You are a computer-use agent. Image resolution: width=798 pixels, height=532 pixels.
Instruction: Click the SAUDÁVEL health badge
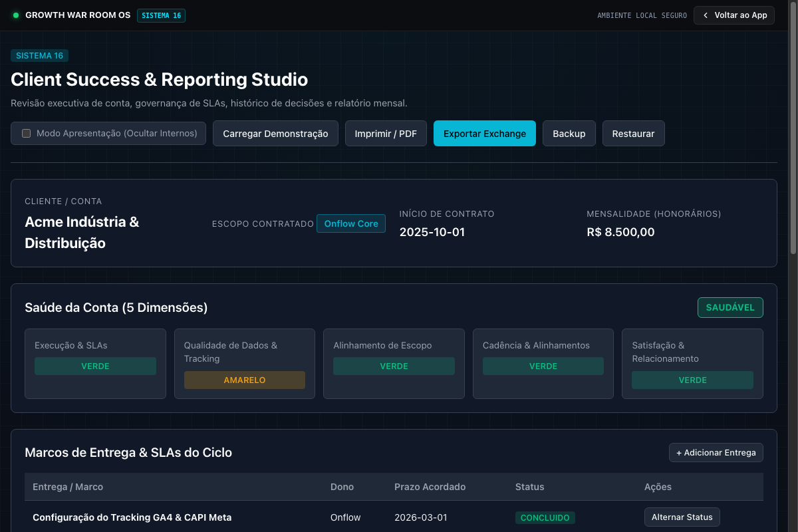pos(730,307)
